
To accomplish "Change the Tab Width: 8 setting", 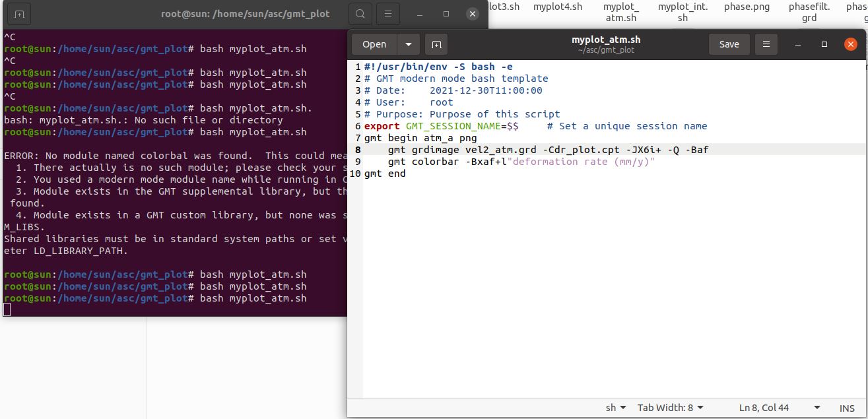I will [x=670, y=408].
